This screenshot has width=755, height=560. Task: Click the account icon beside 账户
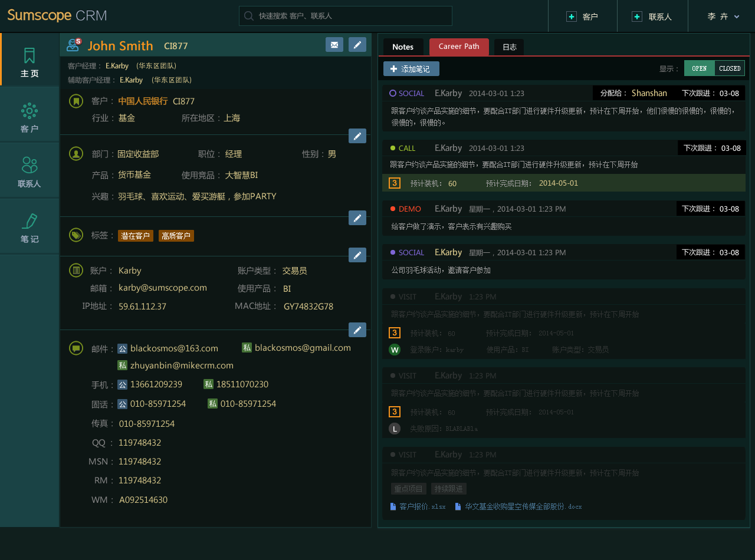[75, 271]
